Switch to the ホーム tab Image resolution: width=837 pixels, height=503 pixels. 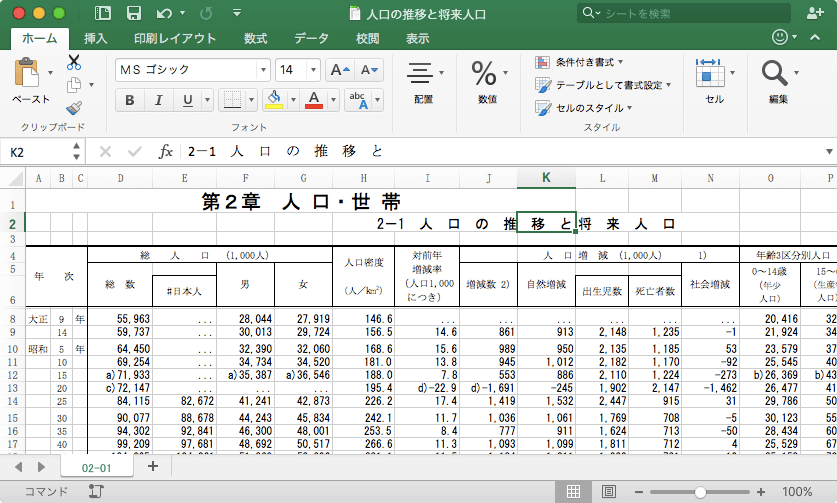tap(40, 38)
